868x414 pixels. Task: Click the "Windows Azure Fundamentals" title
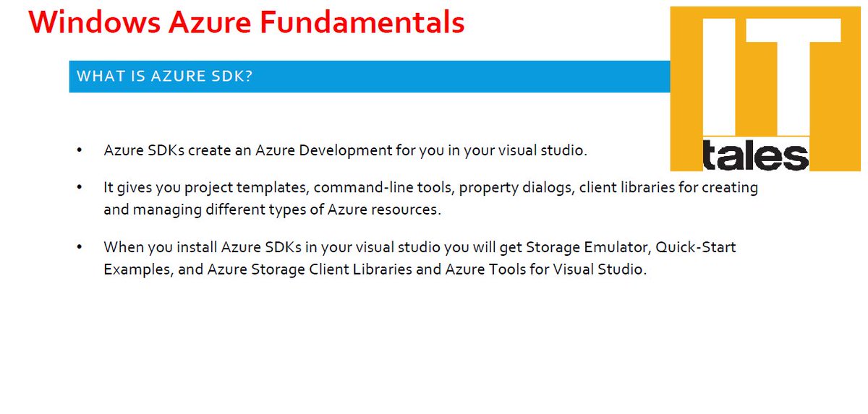247,23
